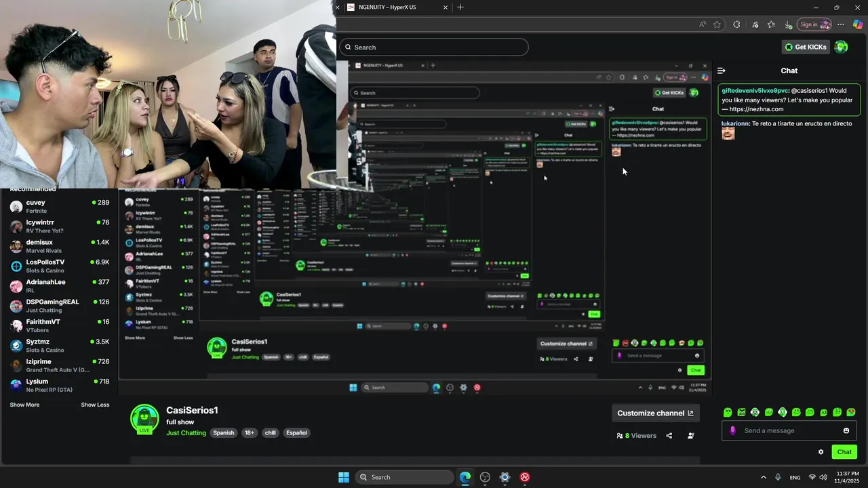
Task: Open the emoji picker smiley icon
Action: point(846,430)
